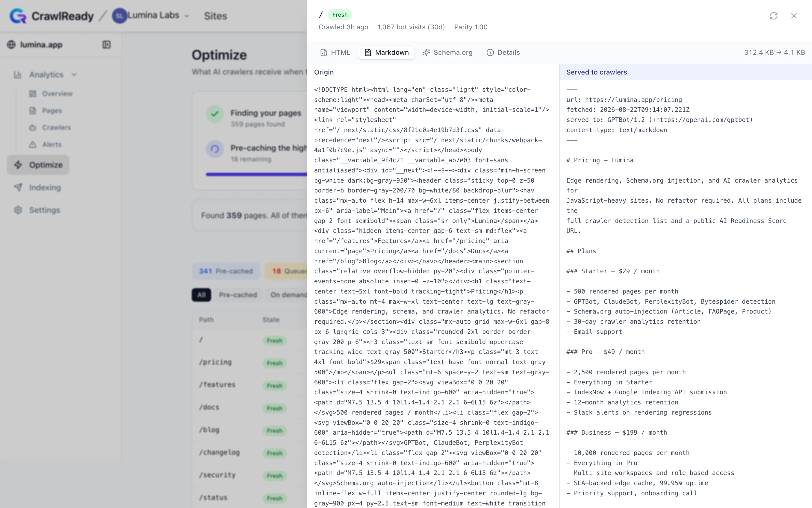Click the Path column header
Image resolution: width=812 pixels, height=508 pixels.
tap(206, 319)
